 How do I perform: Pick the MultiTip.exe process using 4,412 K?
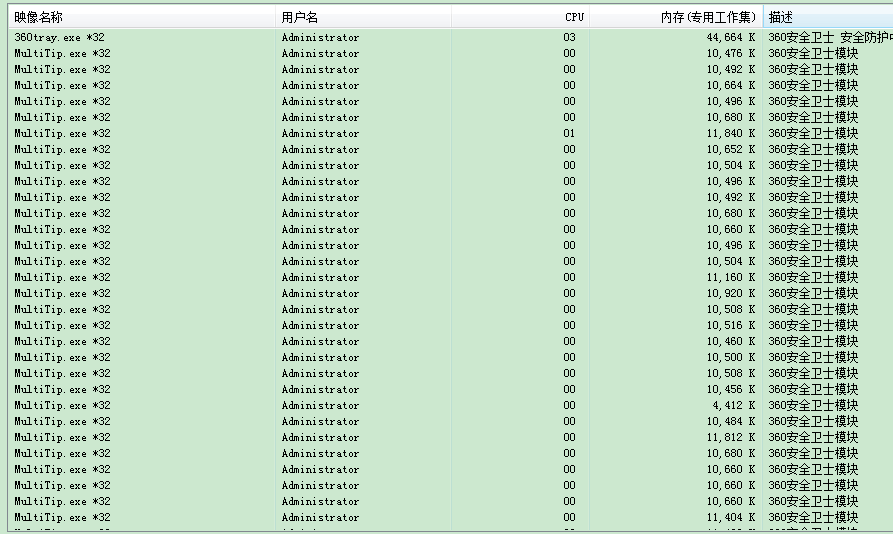pos(62,406)
